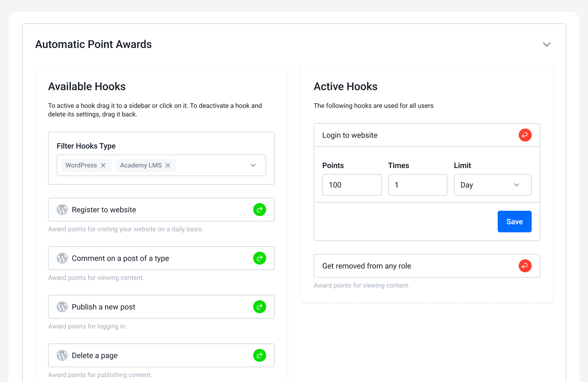The width and height of the screenshot is (588, 382).
Task: Activate the Delete a page hook via green arrow
Action: pos(259,355)
